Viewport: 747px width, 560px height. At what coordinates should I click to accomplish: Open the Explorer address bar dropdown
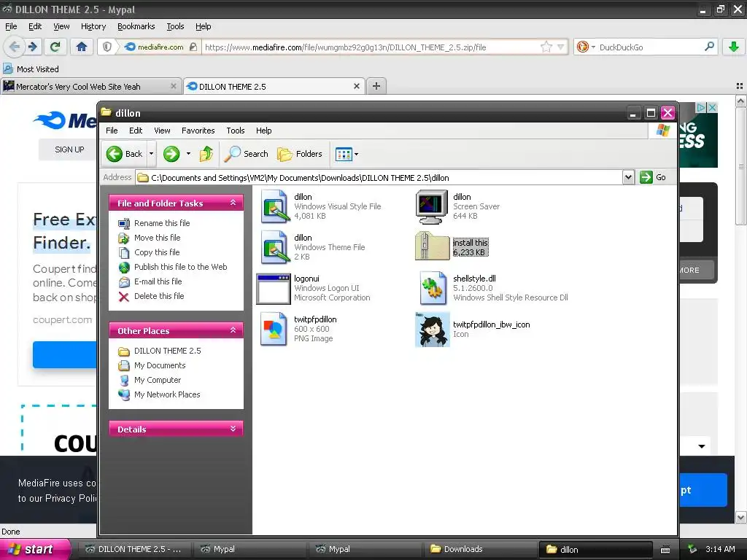click(628, 178)
